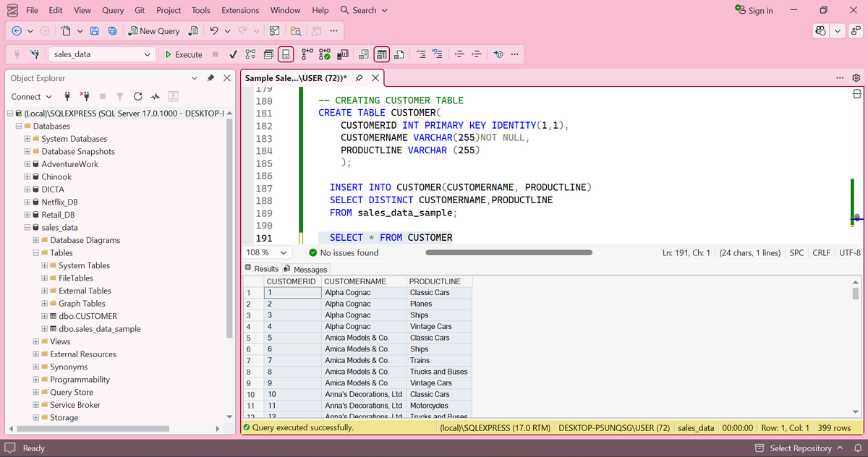Viewport: 868px width, 457px height.
Task: Click Sign in at the top right
Action: pyautogui.click(x=754, y=10)
